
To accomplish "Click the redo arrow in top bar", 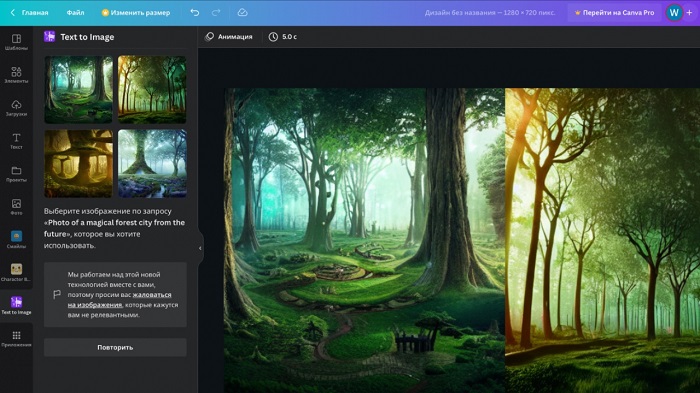I will pos(216,13).
